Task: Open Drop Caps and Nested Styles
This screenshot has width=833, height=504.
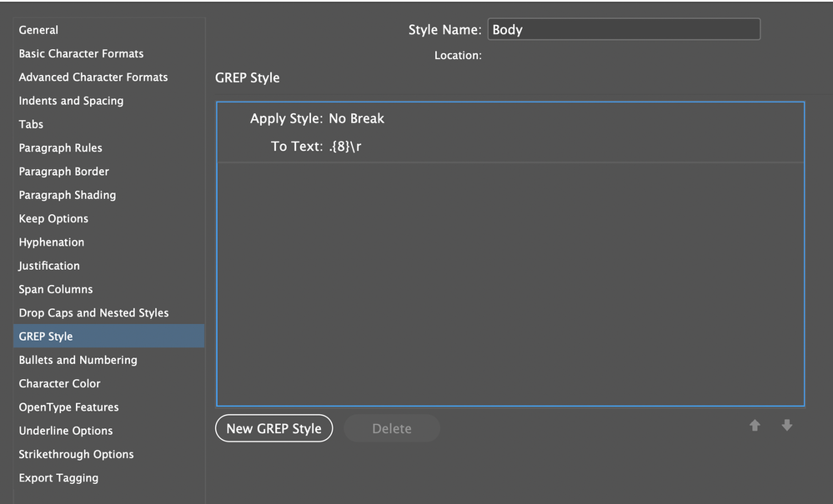Action: point(109,313)
